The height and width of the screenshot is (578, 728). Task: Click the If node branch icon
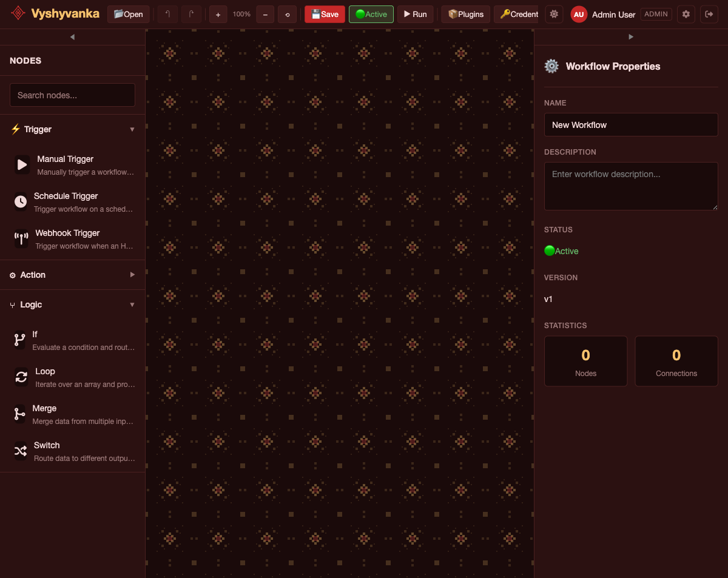click(x=20, y=340)
